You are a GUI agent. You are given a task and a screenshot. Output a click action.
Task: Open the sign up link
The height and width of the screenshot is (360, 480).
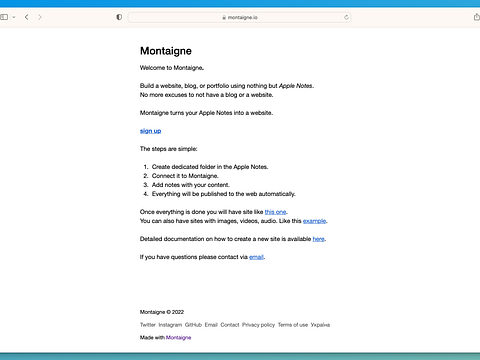[150, 131]
